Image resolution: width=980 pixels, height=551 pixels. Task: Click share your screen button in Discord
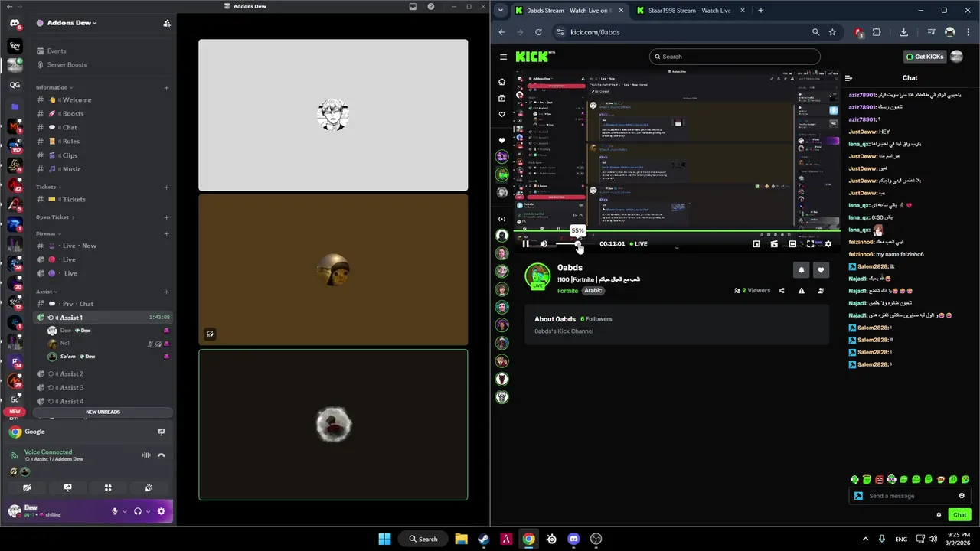click(67, 487)
